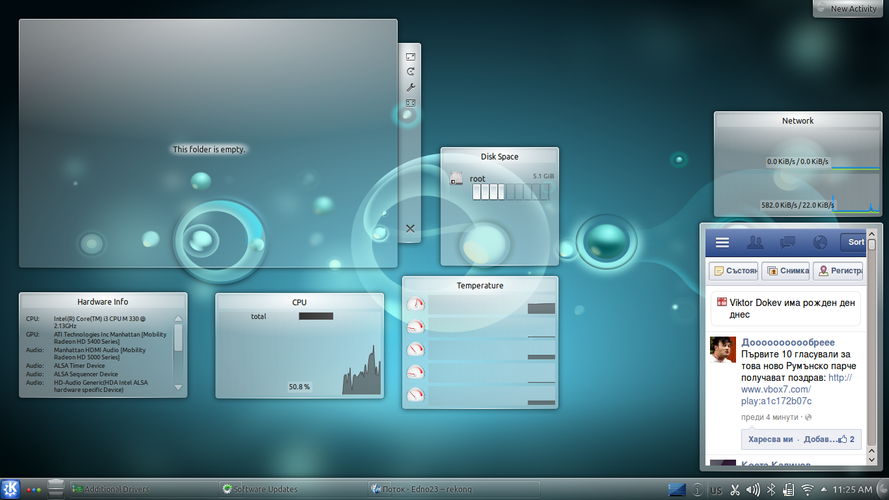Click the '582.0 KiB/s / 22.0 KiB/s' network reading
Viewport: 889px width, 500px height.
798,205
